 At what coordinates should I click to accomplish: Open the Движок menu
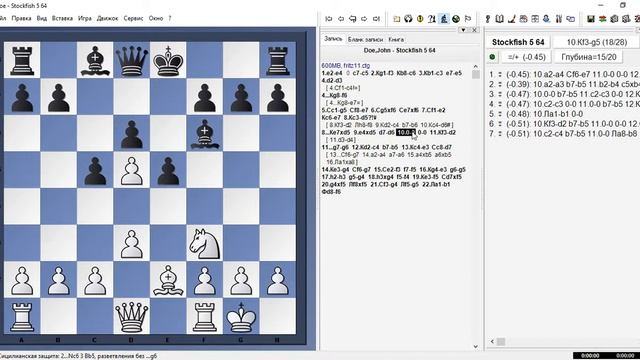click(x=107, y=18)
